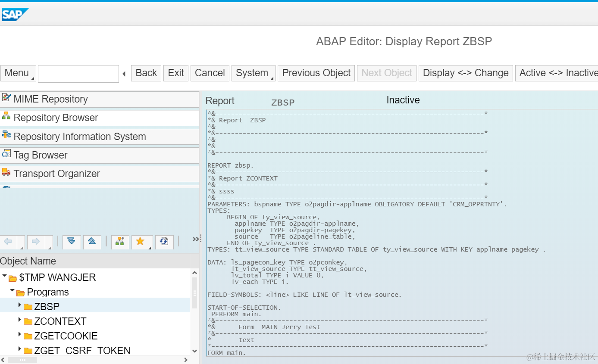Toggle Active <-> Inactive version
This screenshot has height=364, width=598.
(557, 73)
